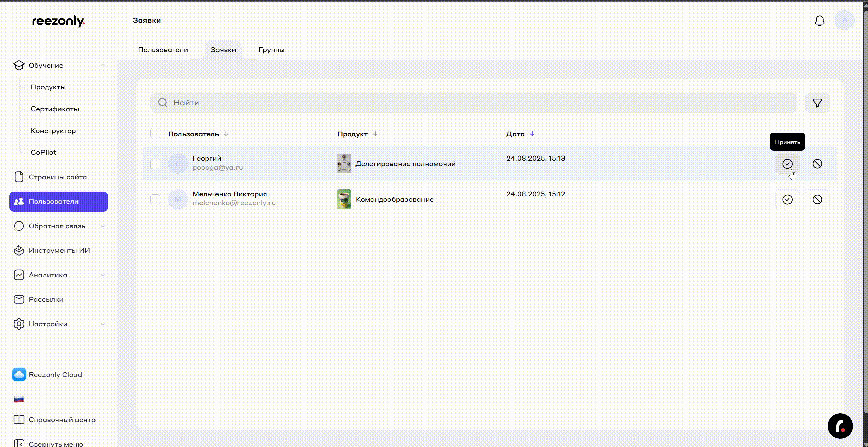The height and width of the screenshot is (447, 868).
Task: Reject Георгий's request with the ban icon
Action: pyautogui.click(x=817, y=164)
